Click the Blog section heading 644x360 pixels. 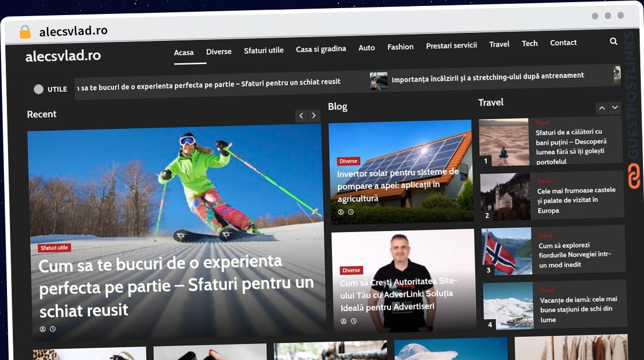(x=338, y=107)
